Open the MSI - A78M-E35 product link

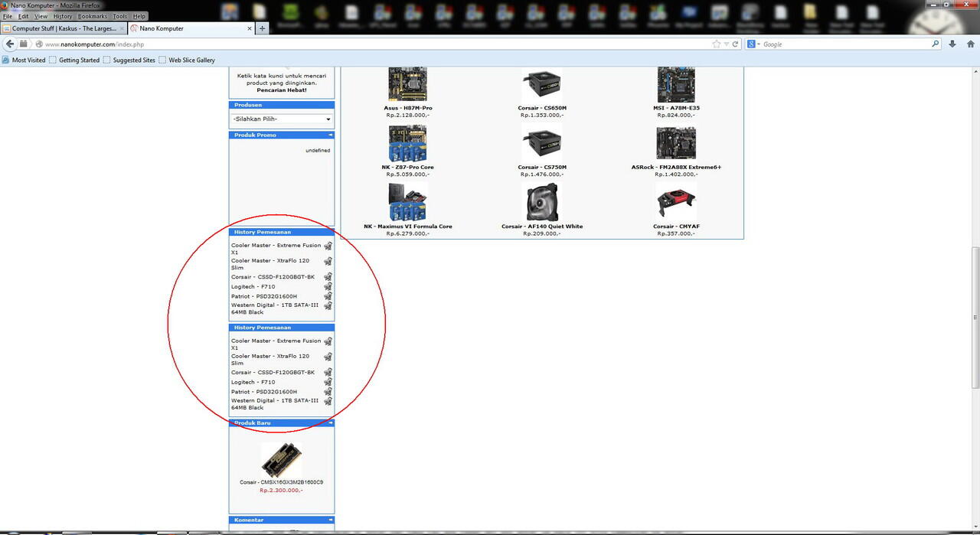[x=676, y=108]
